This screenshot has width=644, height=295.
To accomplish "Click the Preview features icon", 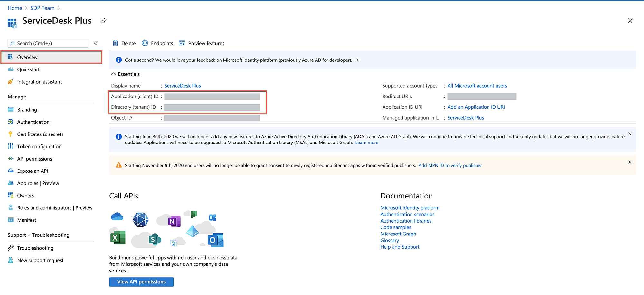I will 182,43.
